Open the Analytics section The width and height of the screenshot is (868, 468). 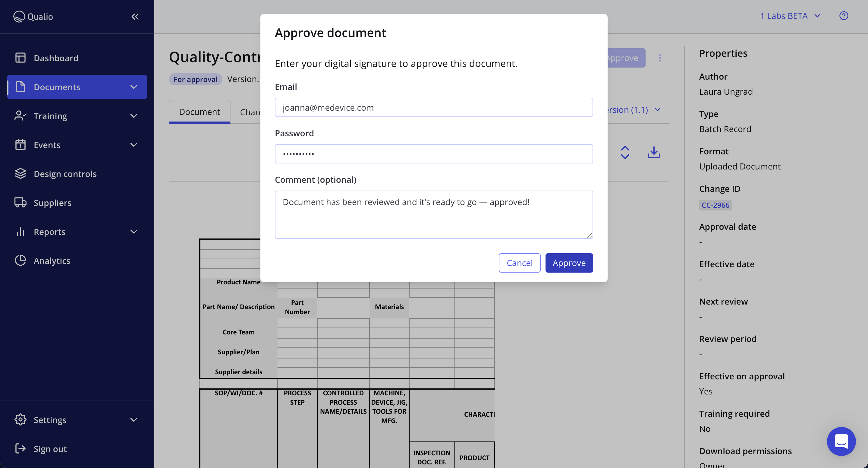point(52,260)
